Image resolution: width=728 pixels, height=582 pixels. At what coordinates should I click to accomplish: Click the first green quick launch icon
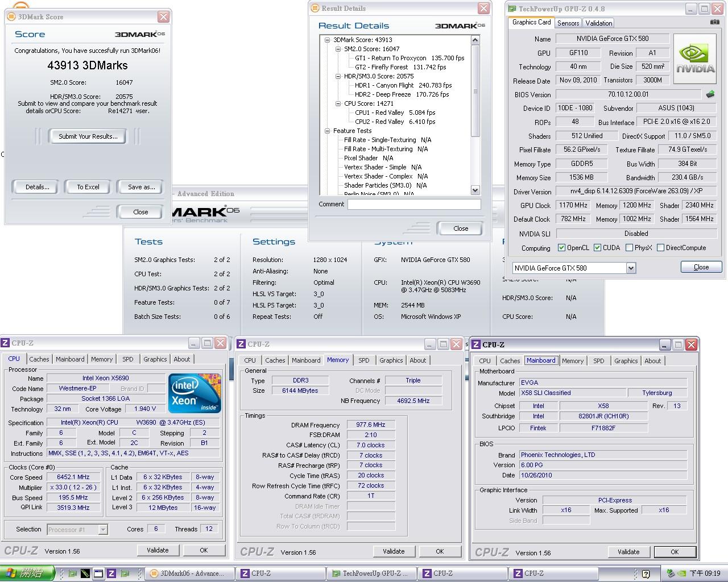(x=72, y=573)
